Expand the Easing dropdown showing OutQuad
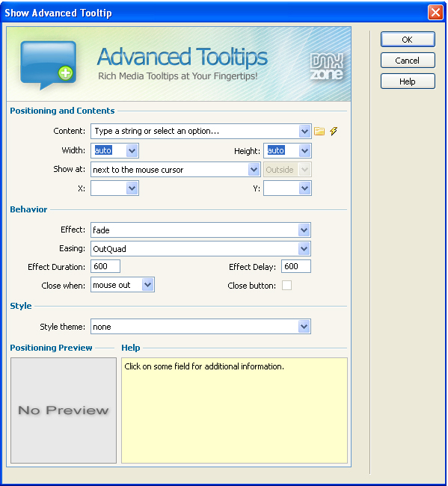The height and width of the screenshot is (486, 448). point(304,248)
